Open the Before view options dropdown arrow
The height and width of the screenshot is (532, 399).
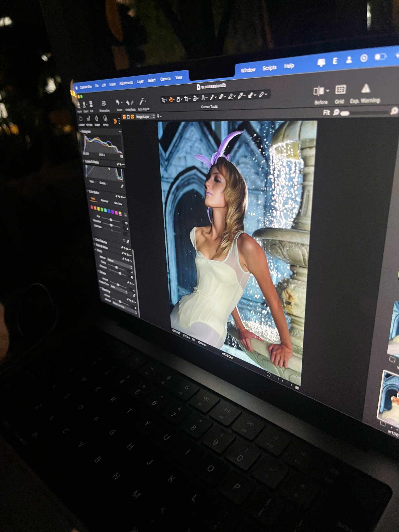coord(328,91)
